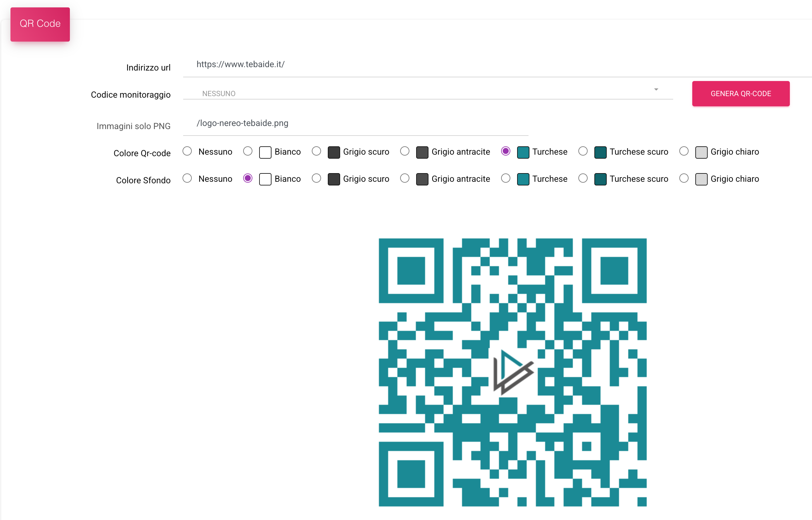Image resolution: width=812 pixels, height=520 pixels.
Task: Choose Grigio scuro radio for Colore Qr-code
Action: point(316,151)
